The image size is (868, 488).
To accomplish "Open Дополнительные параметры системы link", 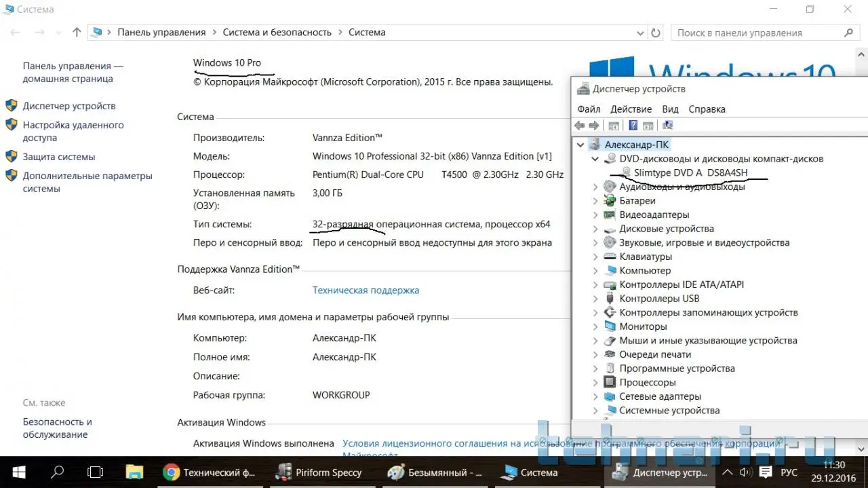I will pos(87,182).
